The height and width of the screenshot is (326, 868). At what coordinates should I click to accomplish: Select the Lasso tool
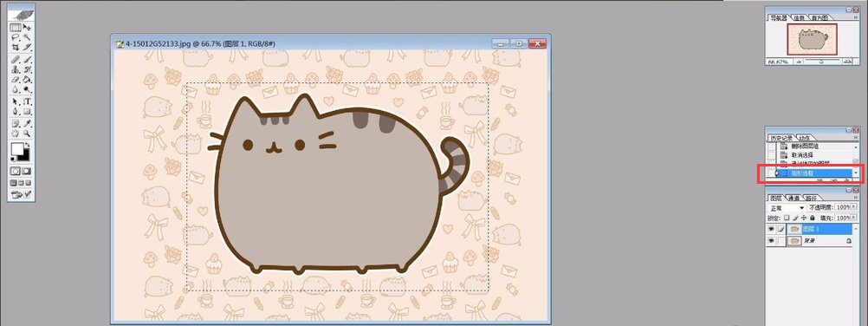[16, 36]
